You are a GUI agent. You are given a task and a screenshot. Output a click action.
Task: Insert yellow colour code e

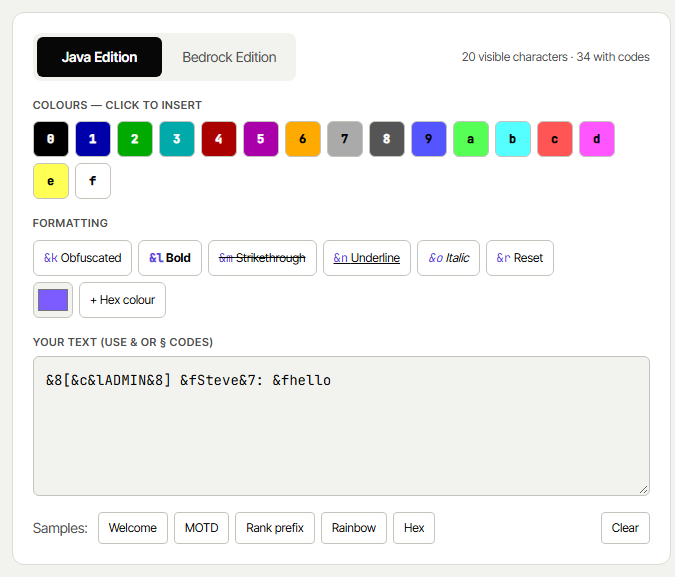pos(51,181)
